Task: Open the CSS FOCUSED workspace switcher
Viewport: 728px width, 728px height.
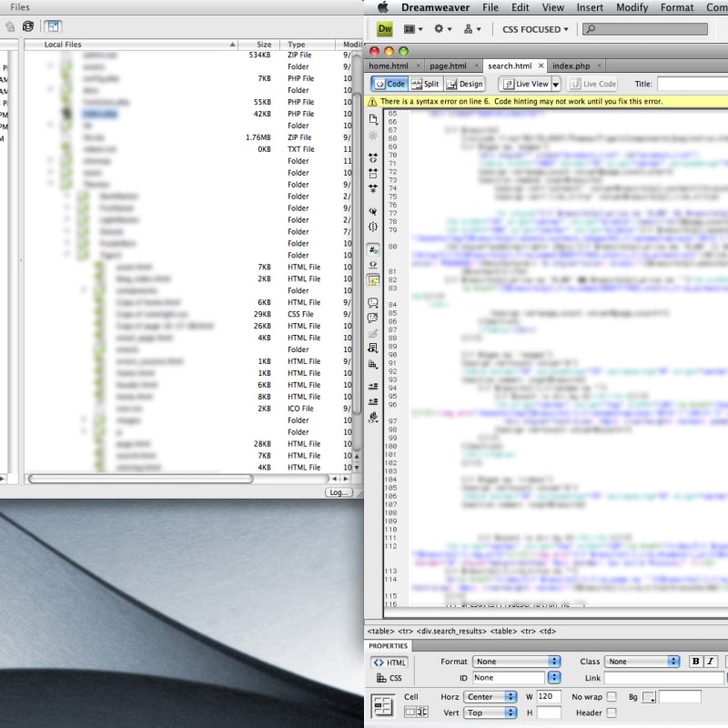Action: [x=534, y=28]
